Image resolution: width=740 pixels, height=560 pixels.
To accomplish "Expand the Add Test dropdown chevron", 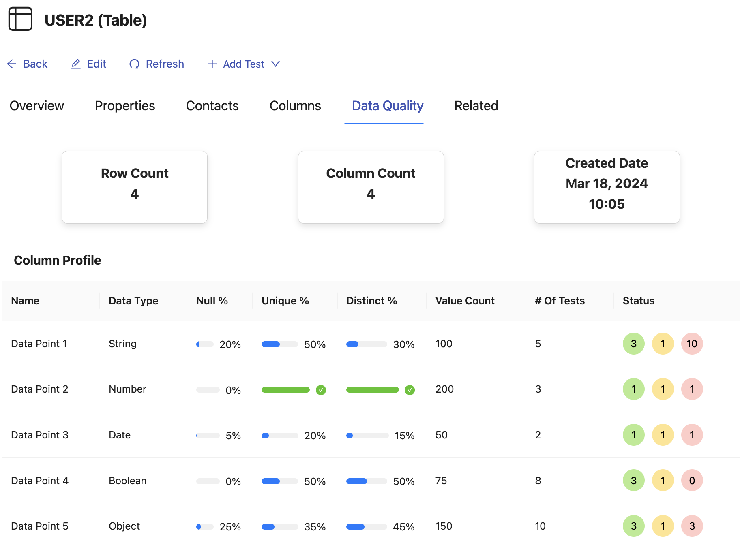I will (x=276, y=64).
